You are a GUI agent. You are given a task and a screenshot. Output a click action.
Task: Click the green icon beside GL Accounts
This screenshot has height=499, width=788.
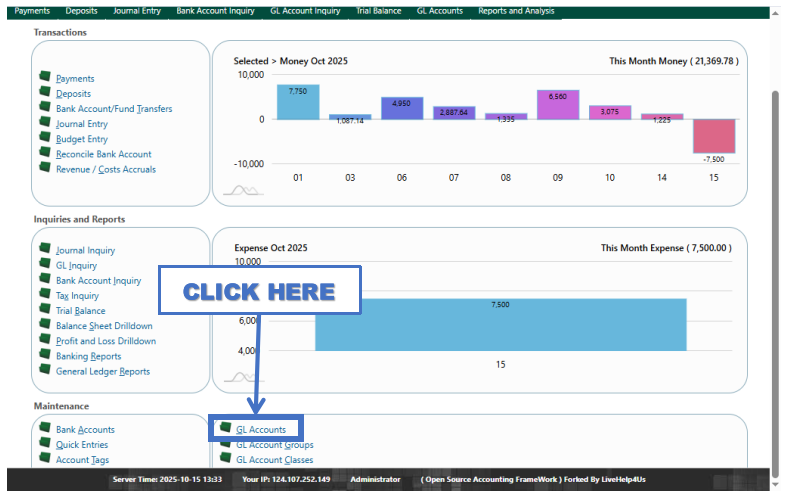click(225, 428)
